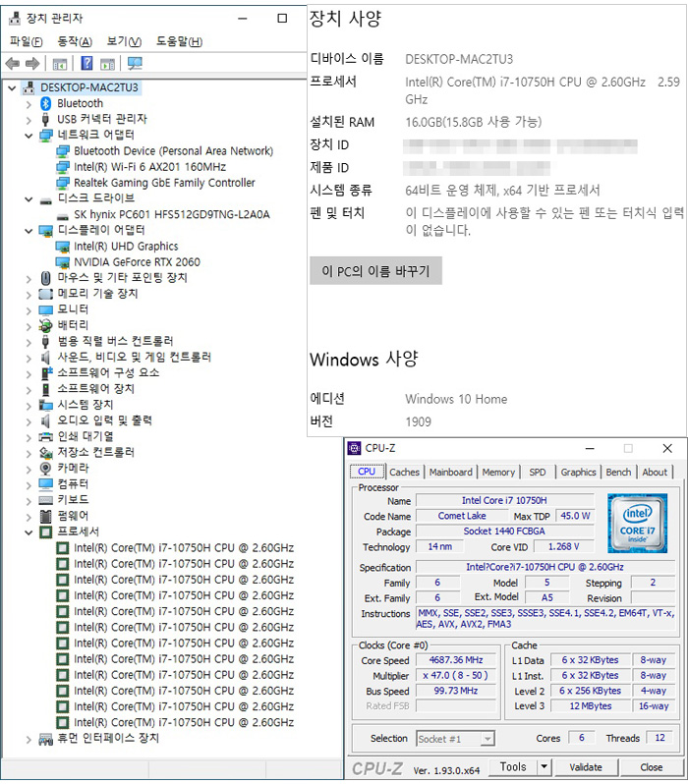The image size is (688, 784).
Task: Collapse the 디스크 드라이브 category
Action: 29,199
